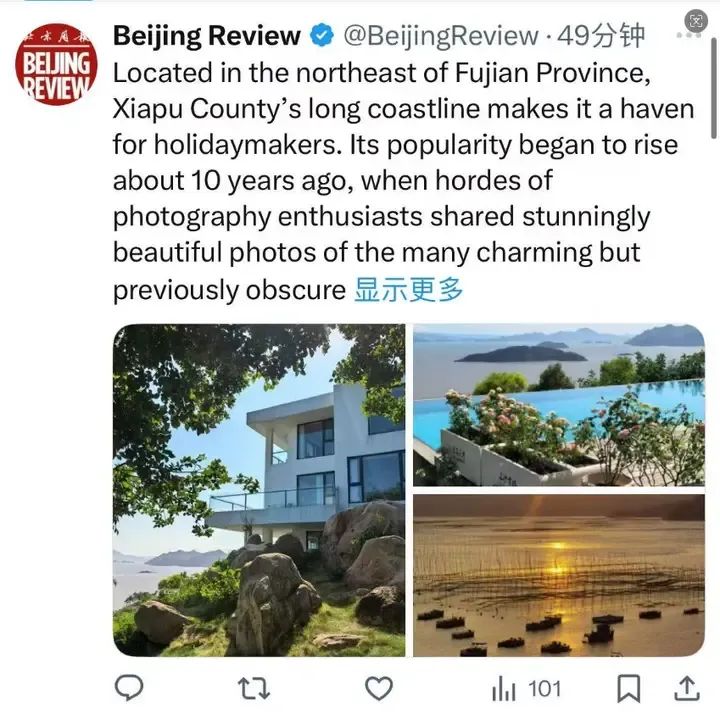The width and height of the screenshot is (720, 728).
Task: Click the vertical scrollbar thumb
Action: (714, 88)
